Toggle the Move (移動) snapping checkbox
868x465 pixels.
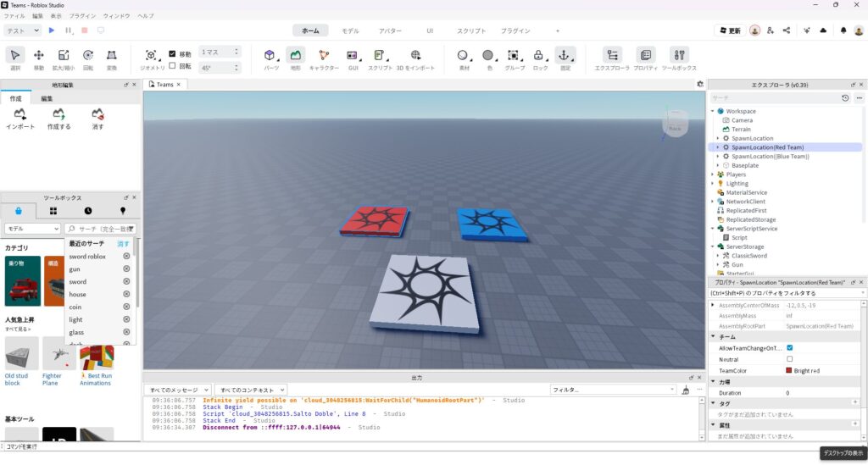point(172,53)
